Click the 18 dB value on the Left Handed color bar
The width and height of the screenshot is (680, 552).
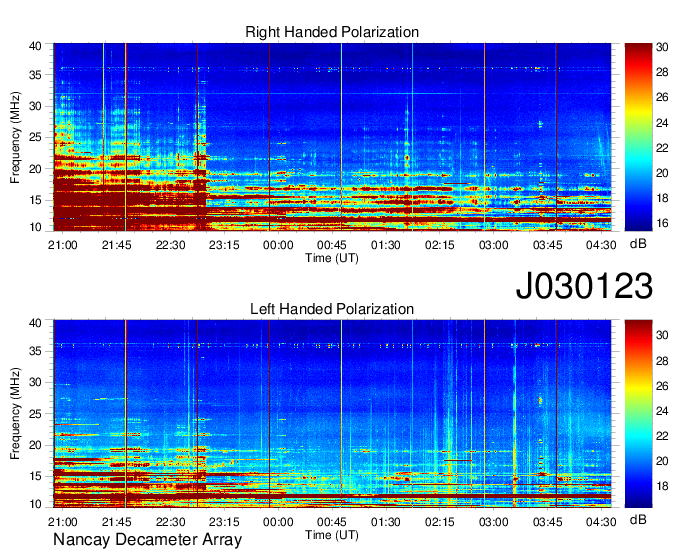click(x=662, y=486)
